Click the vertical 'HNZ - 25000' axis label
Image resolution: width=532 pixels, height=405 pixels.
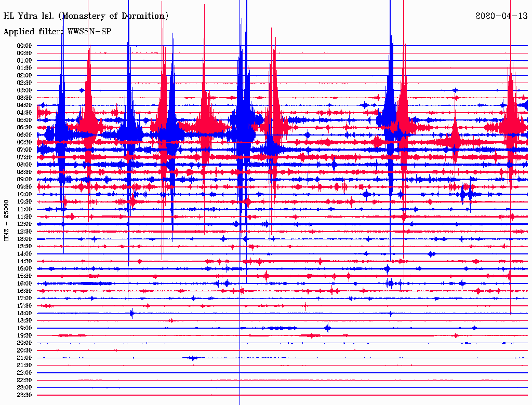click(x=7, y=220)
